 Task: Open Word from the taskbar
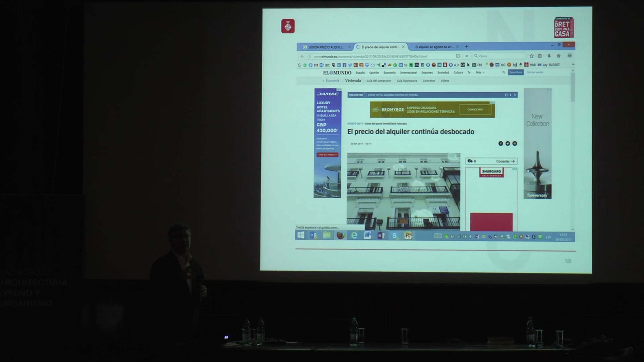[367, 235]
